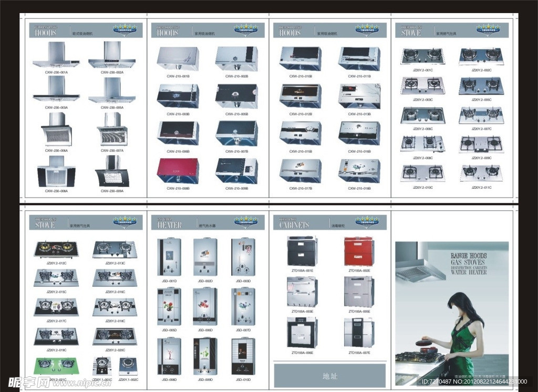
Task: Click the CXW-230-009A curved black hood
Action: click(112, 172)
